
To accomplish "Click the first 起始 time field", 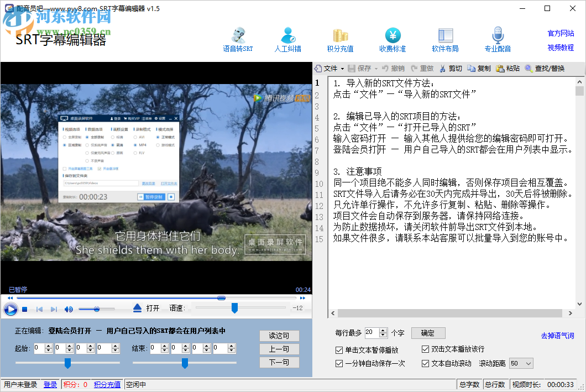I will tap(39, 348).
